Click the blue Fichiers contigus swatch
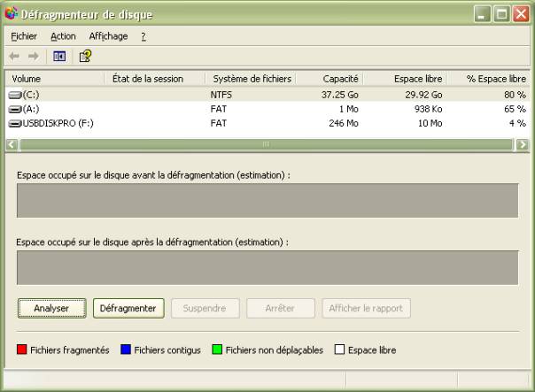 [x=126, y=350]
